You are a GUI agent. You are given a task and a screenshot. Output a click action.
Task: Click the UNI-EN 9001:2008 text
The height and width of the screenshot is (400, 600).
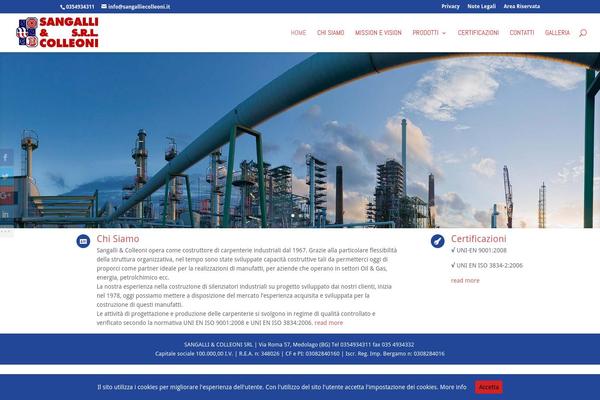click(x=479, y=250)
